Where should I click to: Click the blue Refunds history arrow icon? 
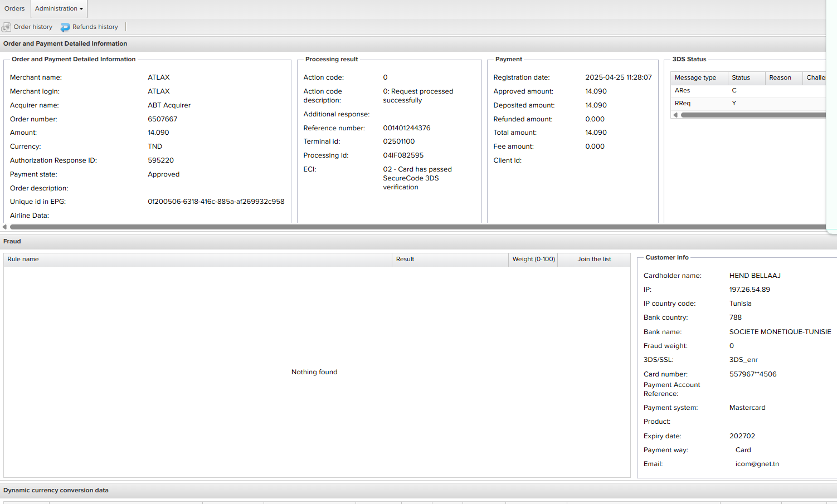click(x=65, y=27)
